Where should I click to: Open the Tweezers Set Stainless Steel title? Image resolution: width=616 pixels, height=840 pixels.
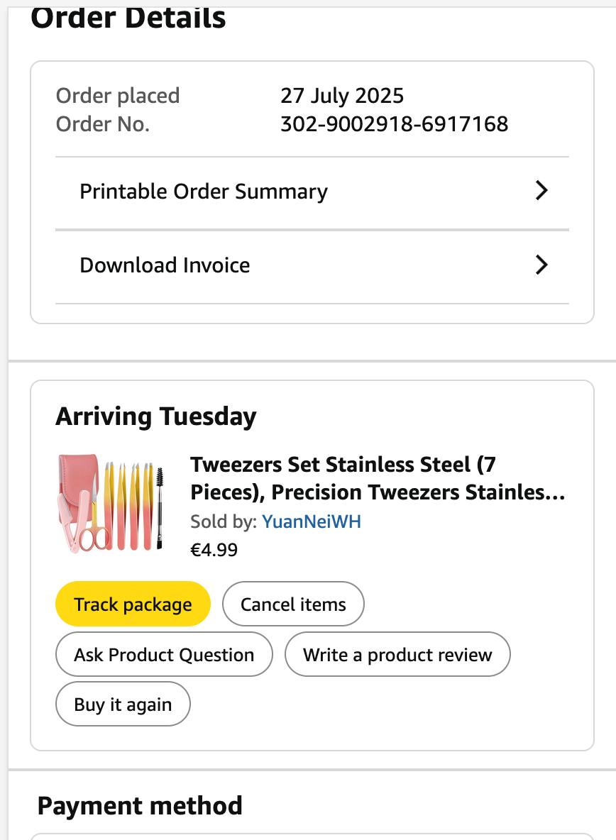click(378, 478)
